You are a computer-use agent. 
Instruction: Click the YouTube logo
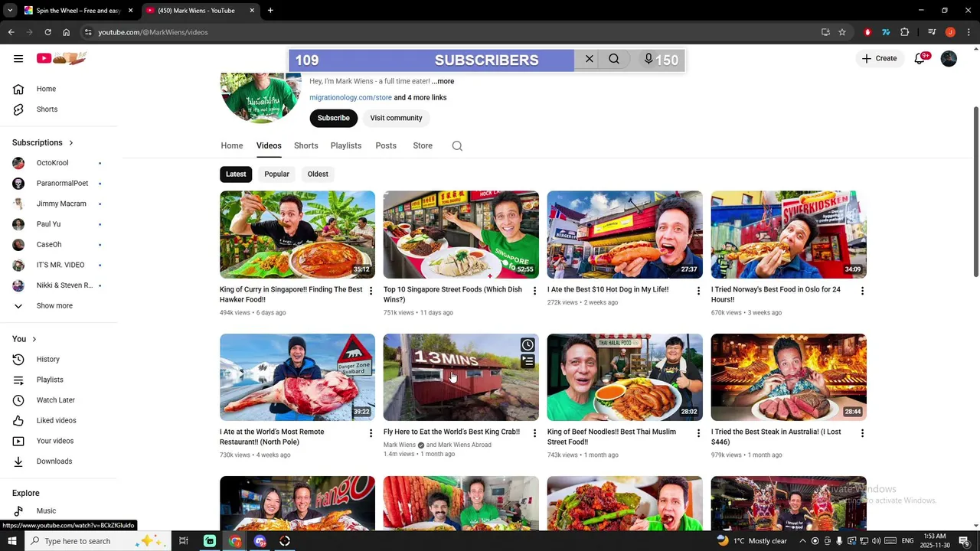[61, 58]
